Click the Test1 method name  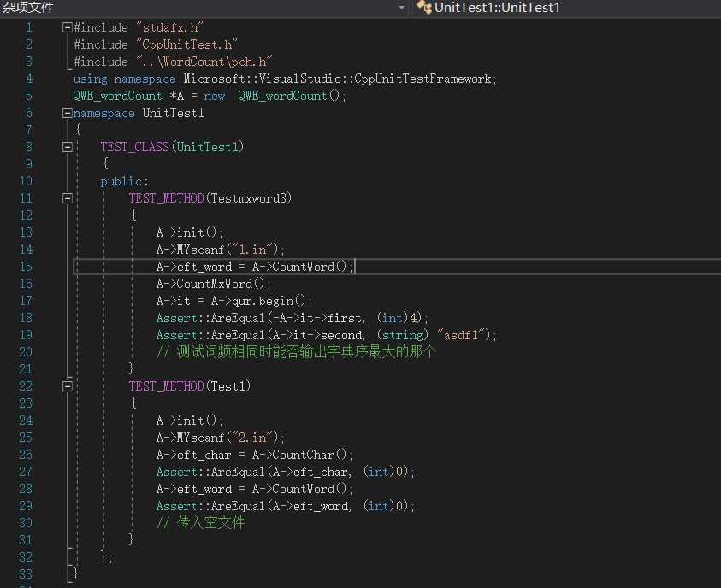pos(228,386)
